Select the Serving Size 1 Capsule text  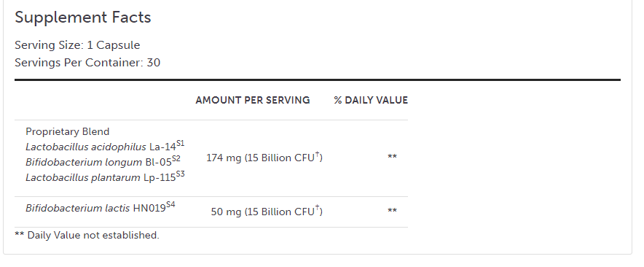77,44
